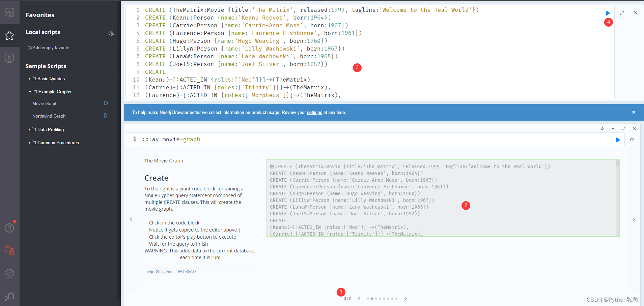Clear the main editor with the X
644x306 pixels.
click(636, 13)
